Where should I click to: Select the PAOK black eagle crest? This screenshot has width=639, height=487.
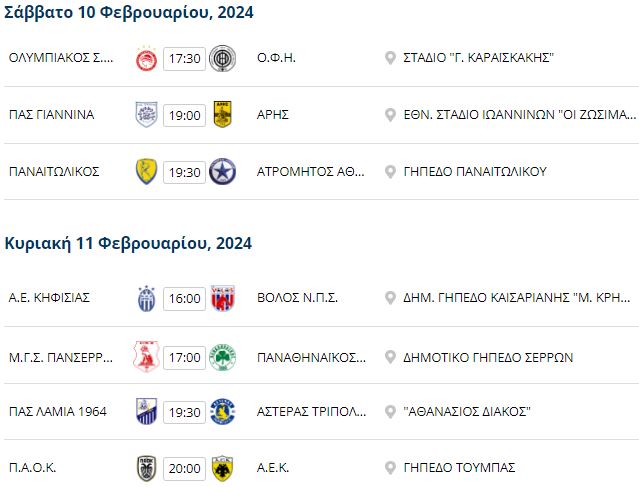[x=146, y=468]
